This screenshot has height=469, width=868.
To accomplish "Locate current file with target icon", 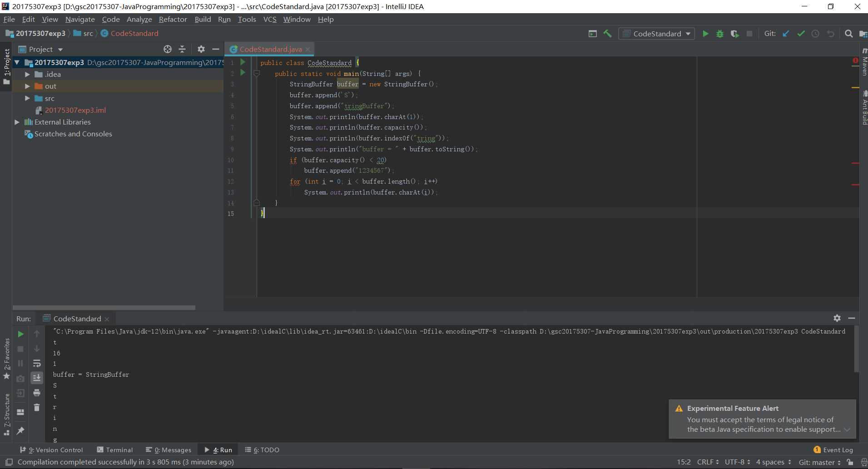I will click(x=168, y=49).
